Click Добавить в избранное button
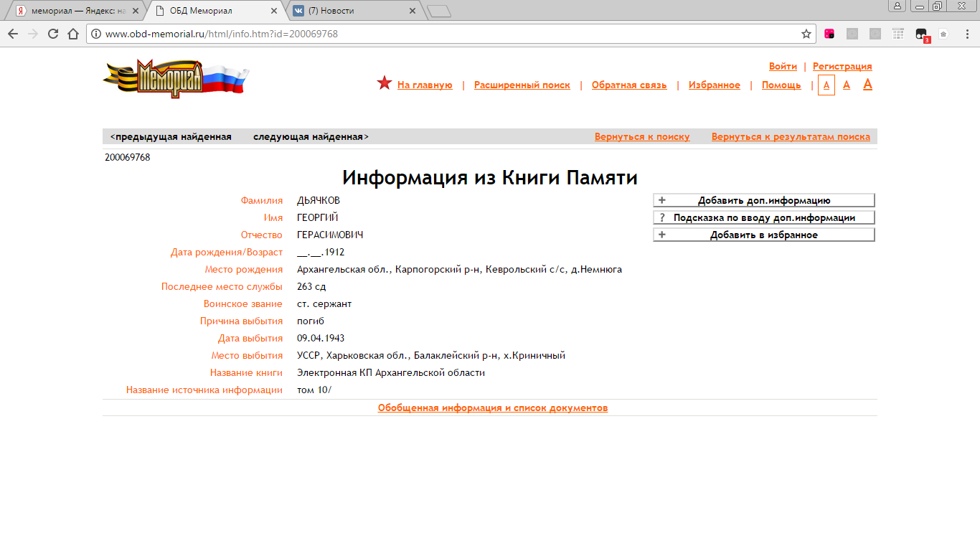This screenshot has width=980, height=551. tap(764, 235)
